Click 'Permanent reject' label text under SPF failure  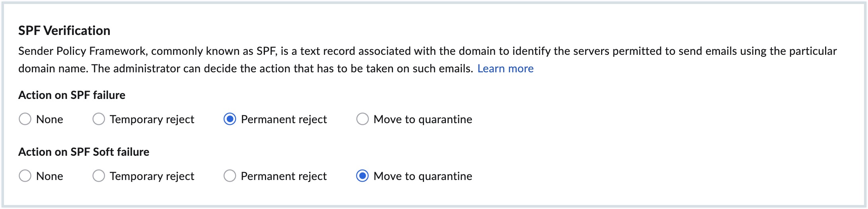tap(284, 120)
